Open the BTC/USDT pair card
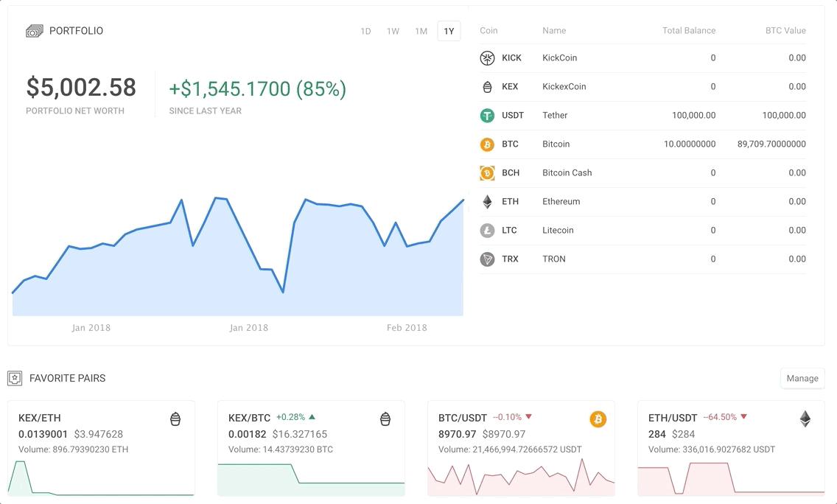This screenshot has height=504, width=837. (521, 449)
